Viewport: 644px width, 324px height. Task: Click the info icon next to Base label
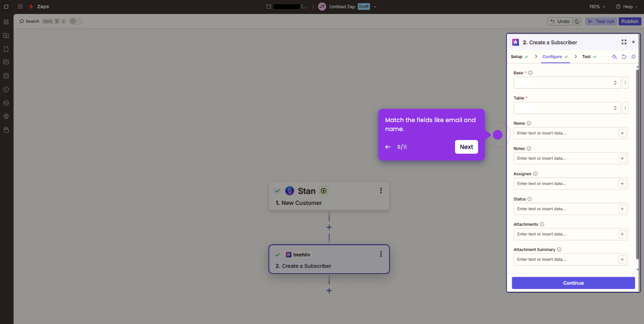pos(530,73)
